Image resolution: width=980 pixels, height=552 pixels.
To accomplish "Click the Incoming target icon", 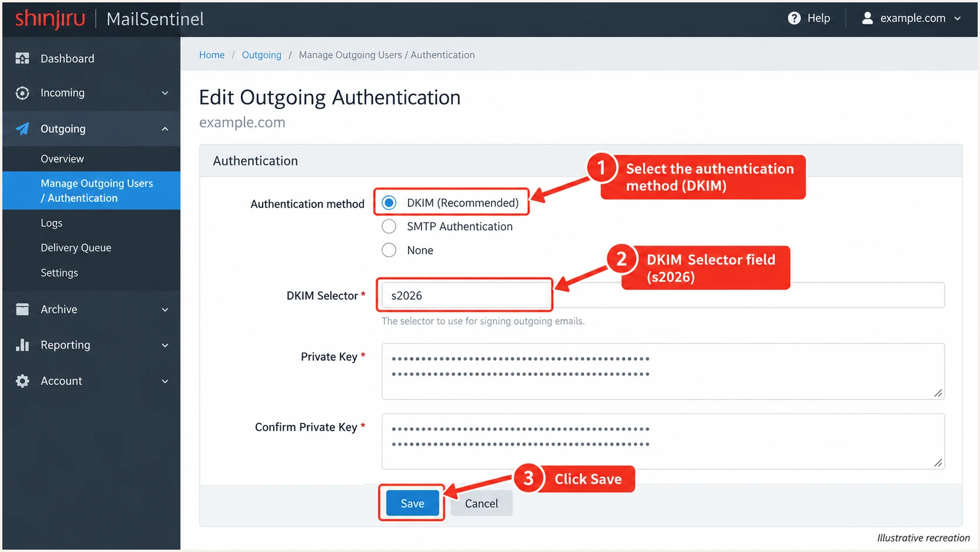I will pyautogui.click(x=22, y=93).
